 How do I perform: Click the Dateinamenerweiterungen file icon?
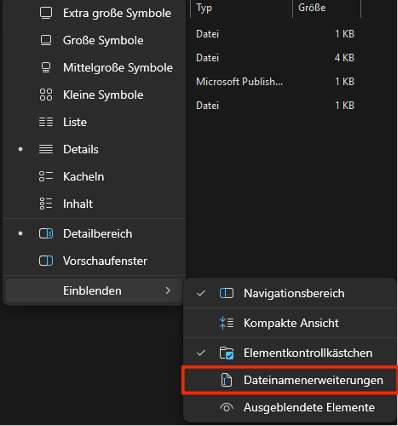coord(227,380)
